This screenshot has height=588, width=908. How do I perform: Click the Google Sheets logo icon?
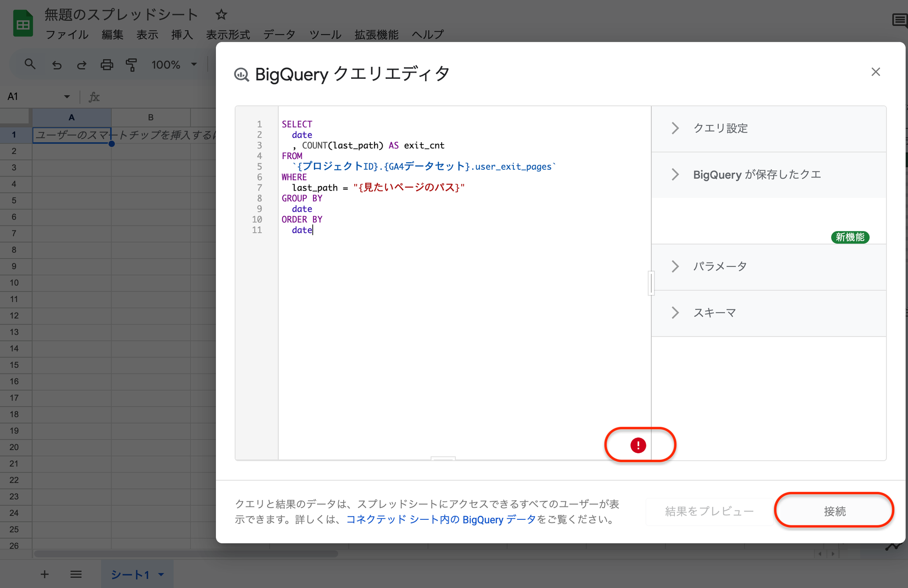23,23
